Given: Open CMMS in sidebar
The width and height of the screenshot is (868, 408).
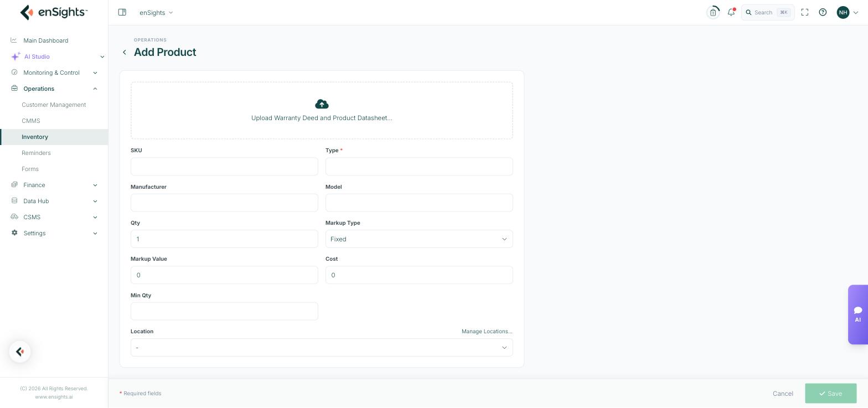Looking at the screenshot, I should coord(31,121).
